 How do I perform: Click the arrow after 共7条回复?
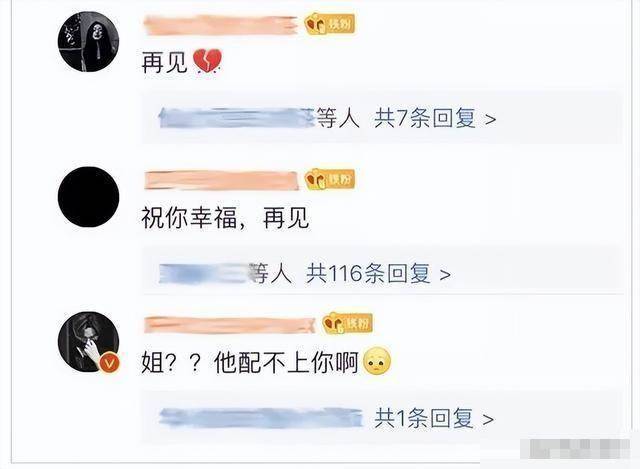tap(490, 120)
